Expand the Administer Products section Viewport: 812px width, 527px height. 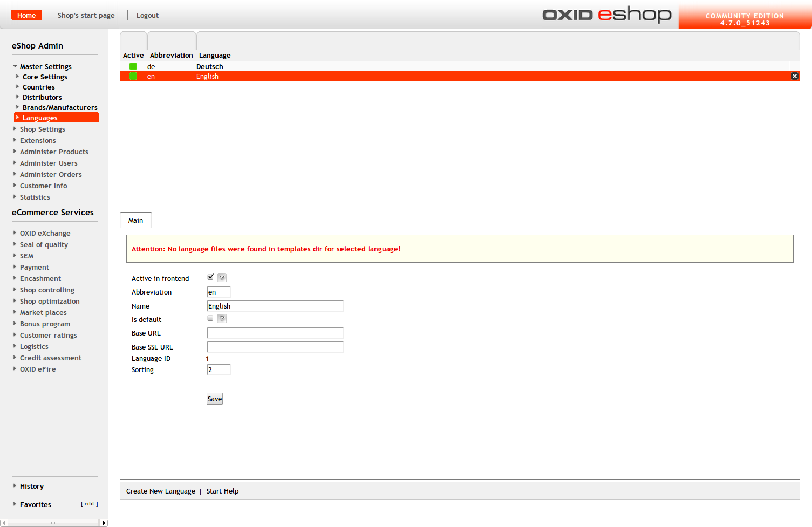(54, 152)
